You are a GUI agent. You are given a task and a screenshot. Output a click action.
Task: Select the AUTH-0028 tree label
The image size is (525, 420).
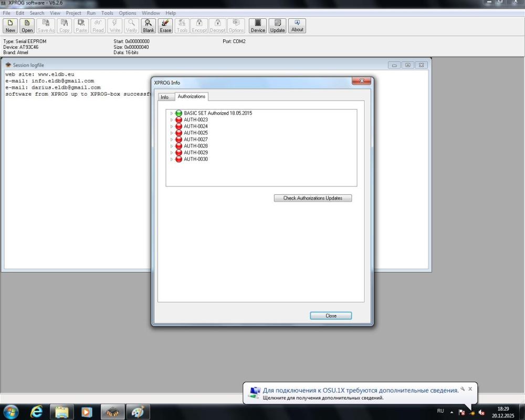click(196, 146)
